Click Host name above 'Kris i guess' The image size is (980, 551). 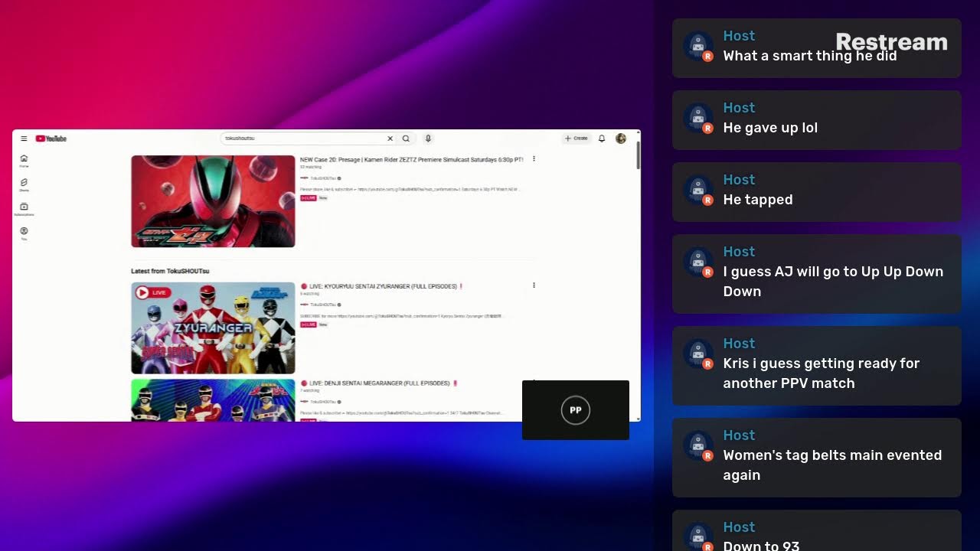coord(739,344)
